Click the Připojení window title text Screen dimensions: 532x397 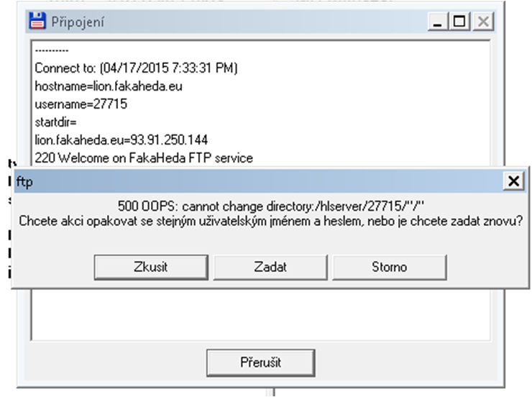78,22
